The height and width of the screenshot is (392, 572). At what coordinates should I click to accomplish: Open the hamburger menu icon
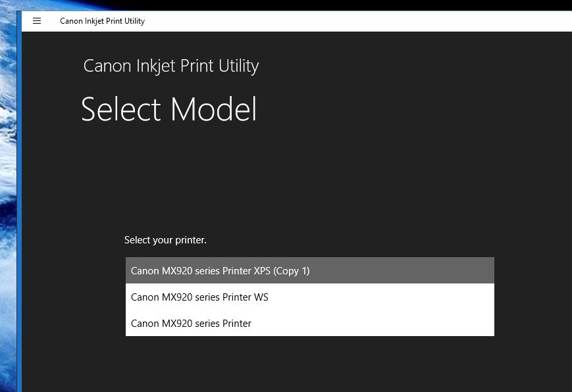37,21
